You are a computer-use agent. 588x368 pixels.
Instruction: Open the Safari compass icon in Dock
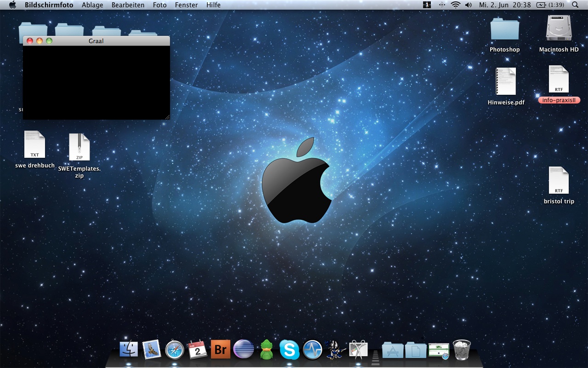point(175,350)
